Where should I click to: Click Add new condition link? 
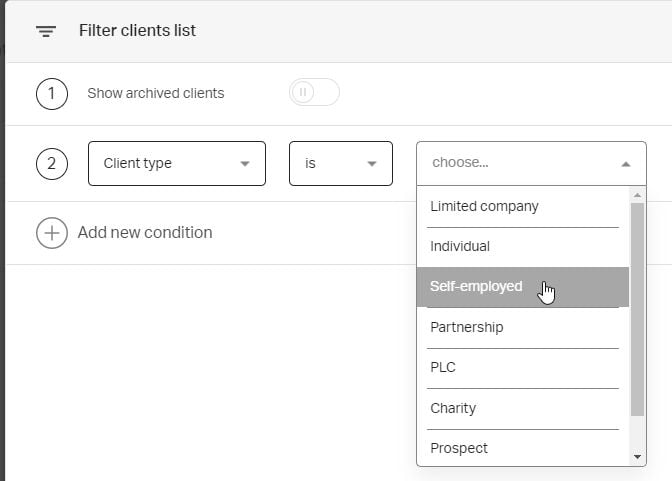[x=145, y=233]
